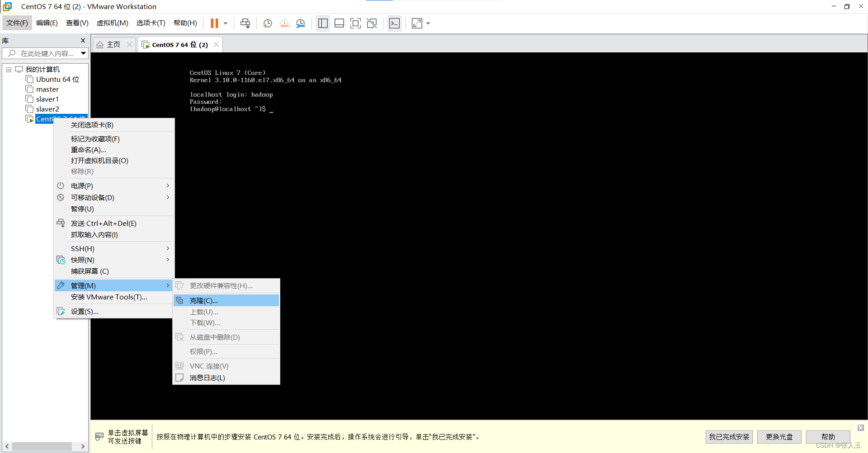868x453 pixels.
Task: Open the stretch display dropdown arrow
Action: click(428, 23)
